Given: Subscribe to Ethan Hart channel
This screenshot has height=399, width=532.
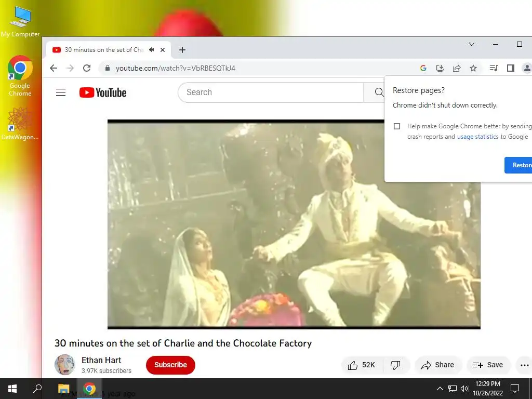Looking at the screenshot, I should pos(170,365).
